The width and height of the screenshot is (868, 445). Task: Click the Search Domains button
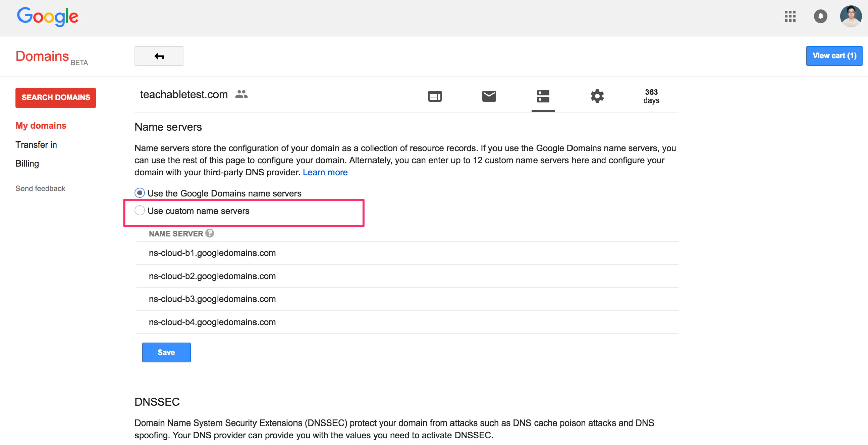55,98
